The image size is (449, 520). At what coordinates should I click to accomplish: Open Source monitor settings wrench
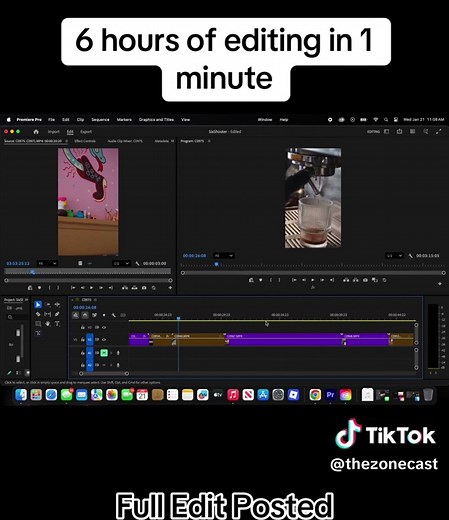pos(137,263)
